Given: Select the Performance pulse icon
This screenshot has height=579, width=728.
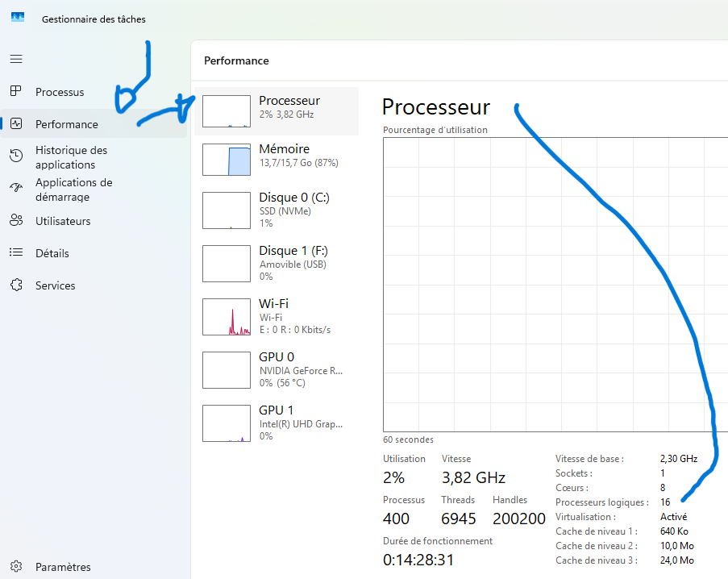Looking at the screenshot, I should click(16, 124).
